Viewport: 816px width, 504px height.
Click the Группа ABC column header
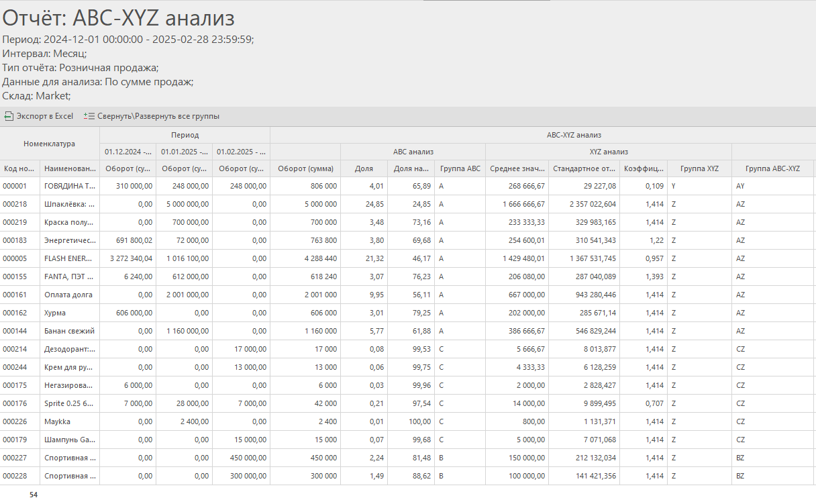point(460,168)
